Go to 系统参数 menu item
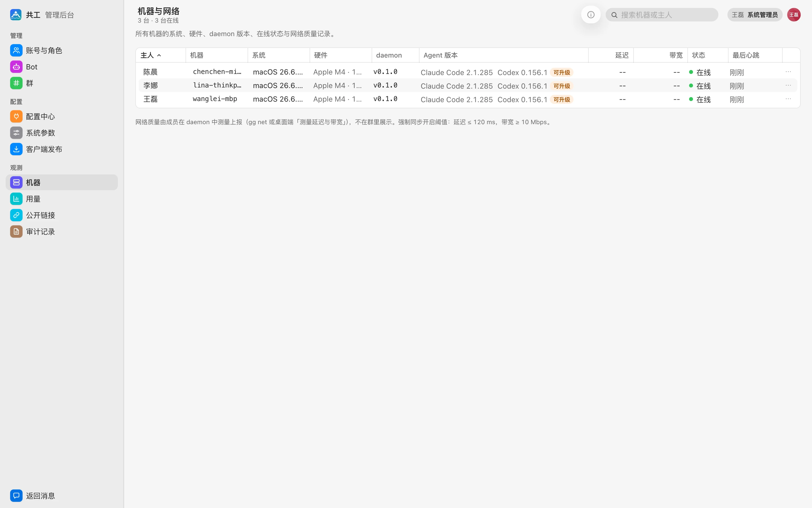The image size is (812, 508). click(x=62, y=133)
